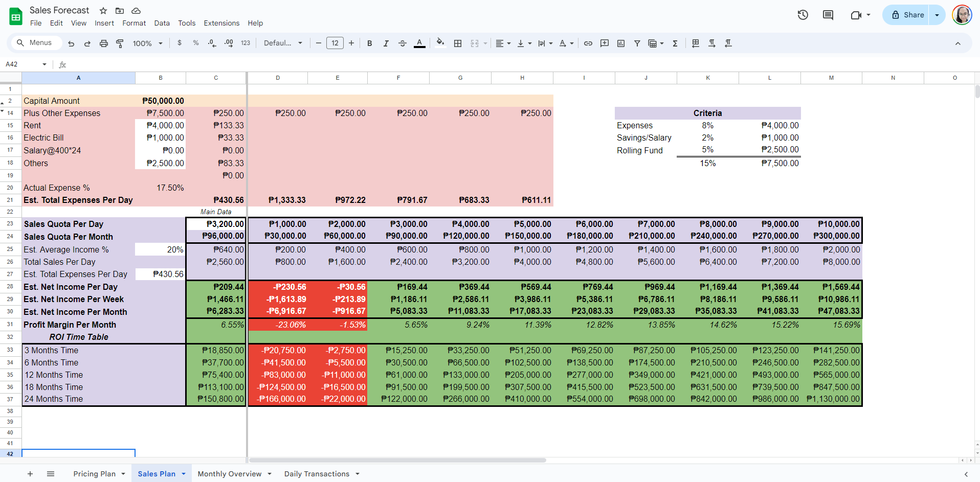Format selected cells as percent
980x482 pixels.
click(195, 43)
